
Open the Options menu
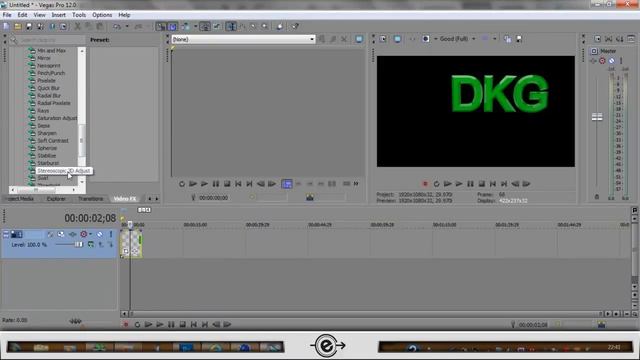[x=102, y=15]
